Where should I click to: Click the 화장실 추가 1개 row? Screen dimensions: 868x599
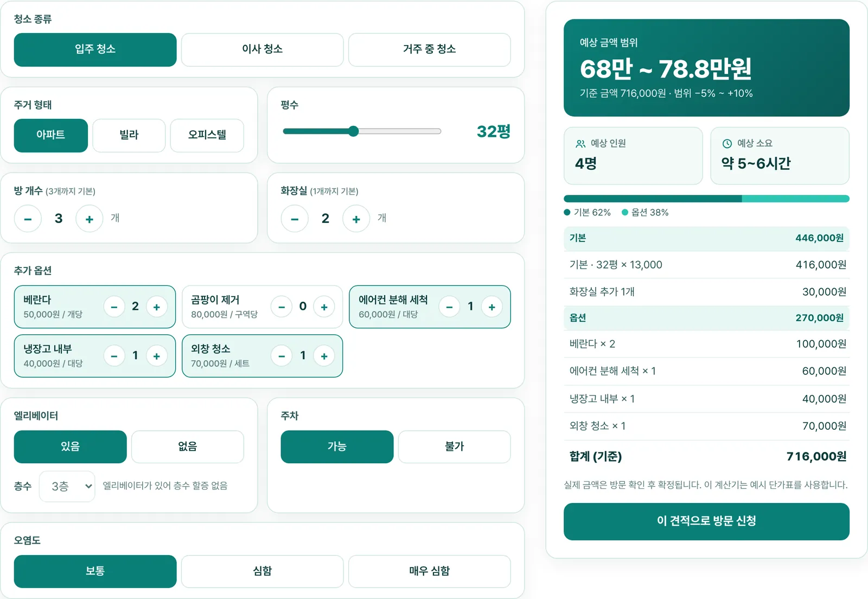point(706,292)
